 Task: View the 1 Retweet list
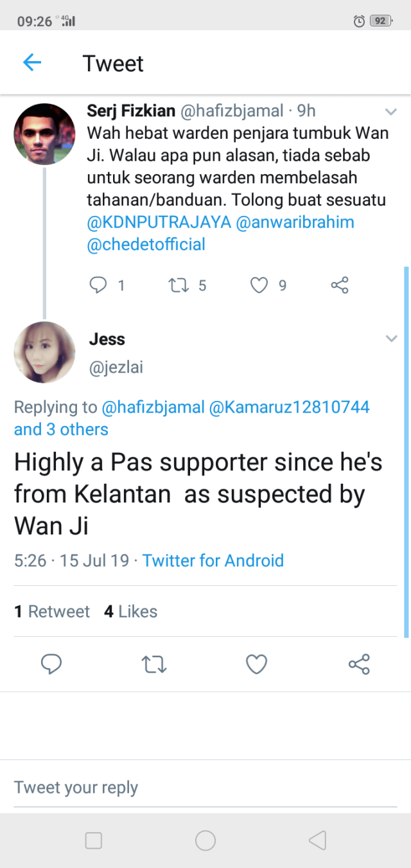click(52, 611)
